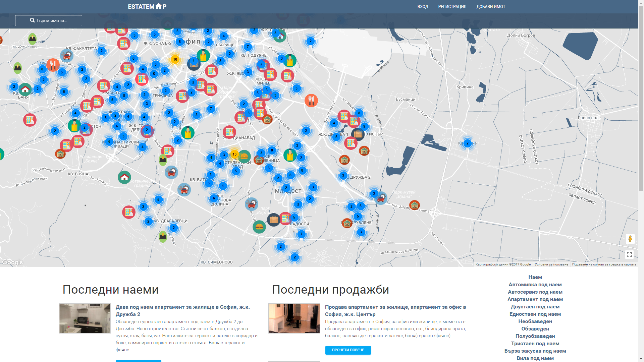Select burger marker beside yellow cluster 13
Screen dimensions: 644x362
coord(245,157)
